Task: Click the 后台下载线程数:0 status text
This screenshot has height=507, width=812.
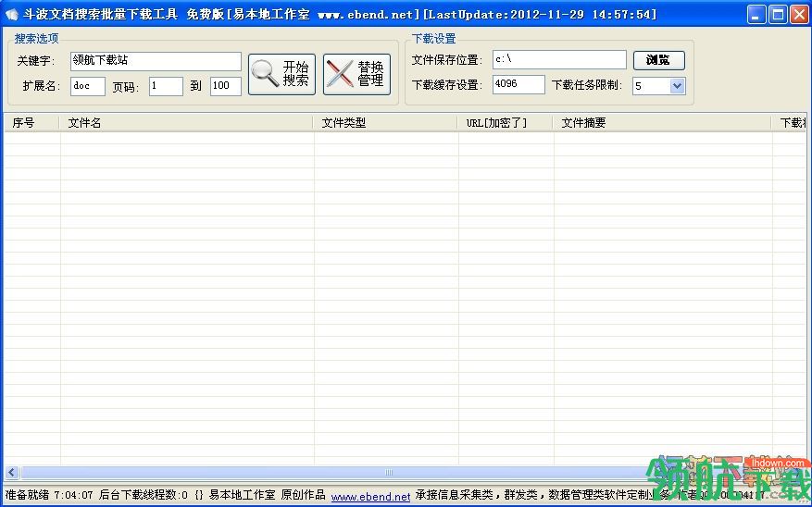Action: coord(143,495)
